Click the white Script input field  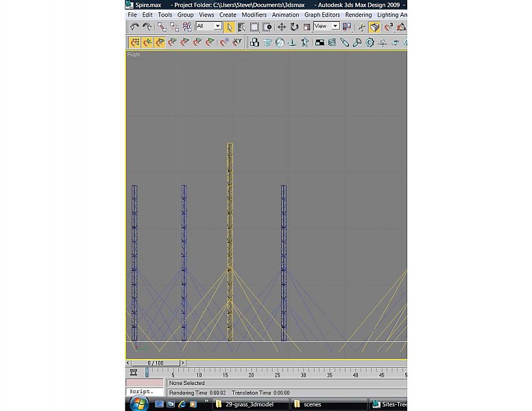tap(145, 392)
